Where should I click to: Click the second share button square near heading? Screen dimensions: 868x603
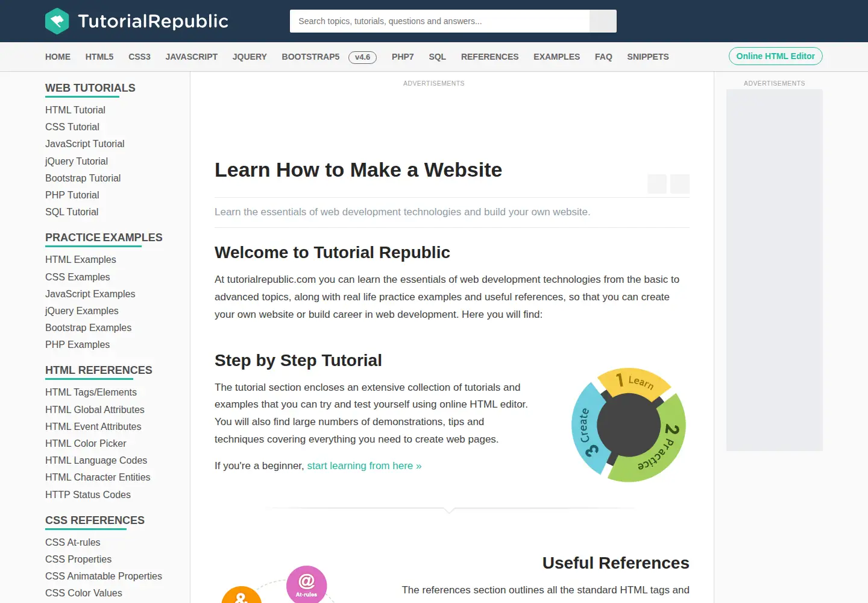click(680, 184)
